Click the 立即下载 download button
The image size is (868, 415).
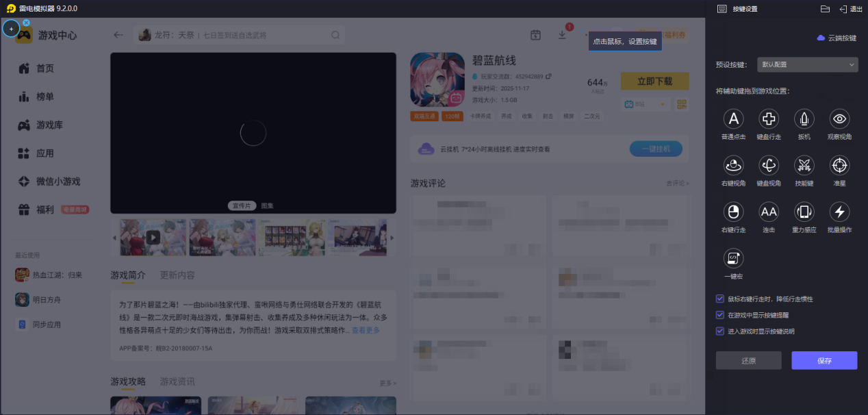click(x=654, y=81)
